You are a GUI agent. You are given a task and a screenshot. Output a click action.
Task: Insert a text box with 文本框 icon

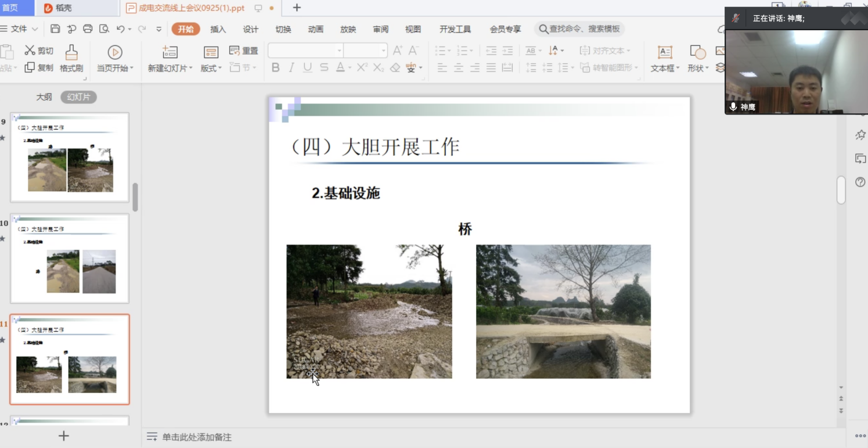pyautogui.click(x=665, y=52)
